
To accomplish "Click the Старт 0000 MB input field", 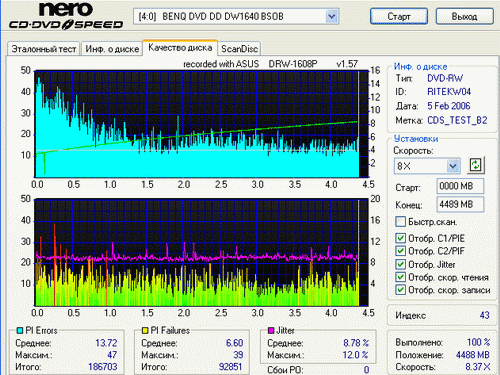I will 460,186.
